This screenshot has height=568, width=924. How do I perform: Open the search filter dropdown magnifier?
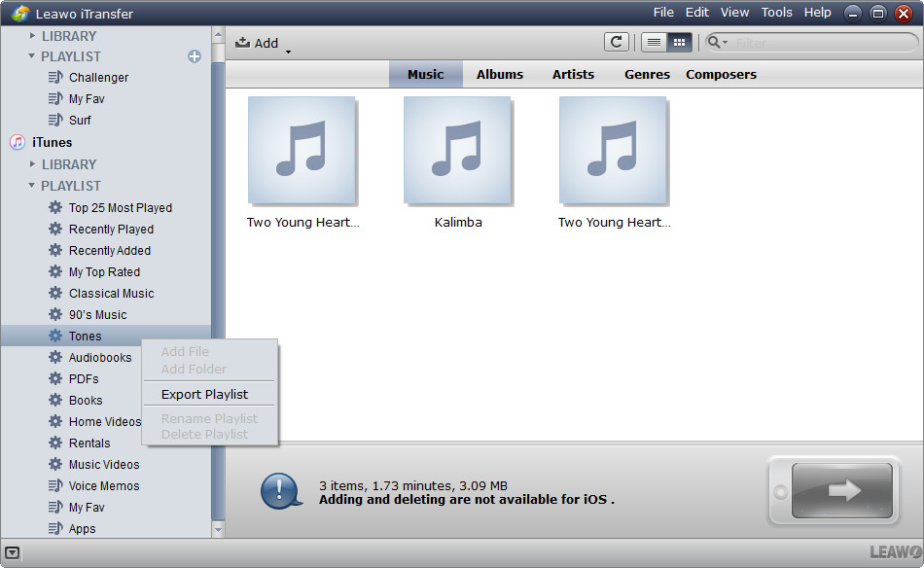point(717,43)
